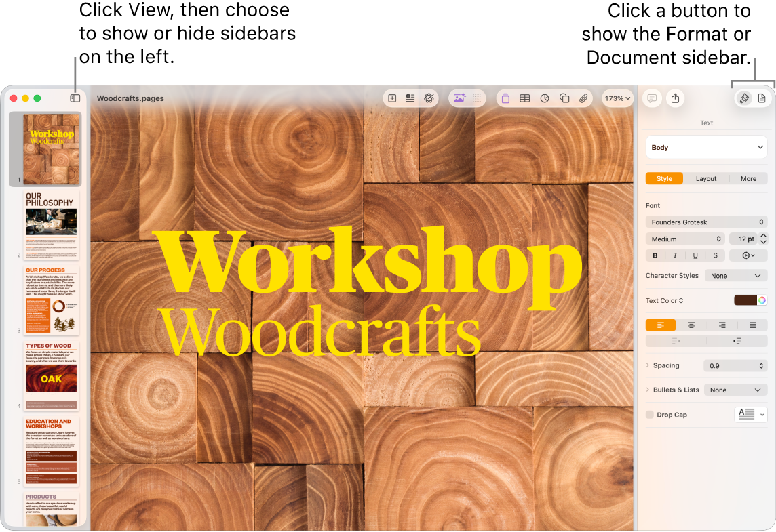776x532 pixels.
Task: Open the Comment tool
Action: click(652, 98)
